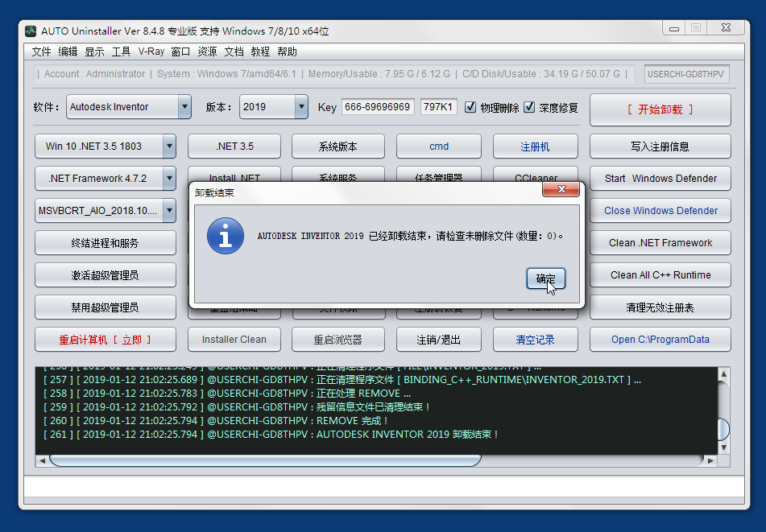Click the blue info icon in dialog
Viewport: 766px width, 532px height.
(226, 236)
